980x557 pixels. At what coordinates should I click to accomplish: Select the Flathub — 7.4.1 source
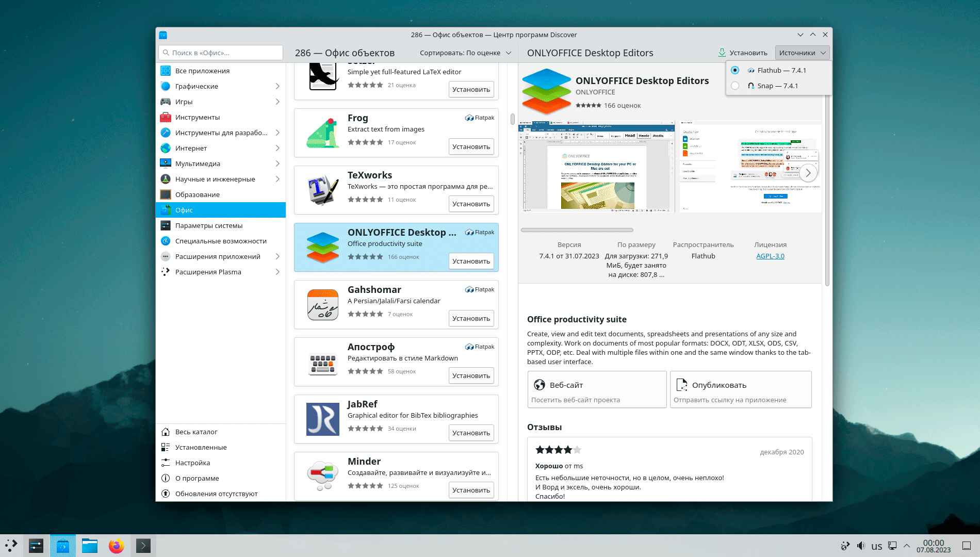click(779, 70)
